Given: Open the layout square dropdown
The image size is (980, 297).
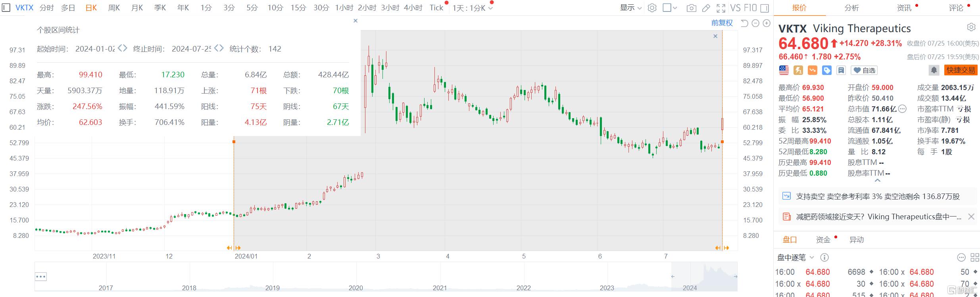Looking at the screenshot, I should tap(670, 8).
